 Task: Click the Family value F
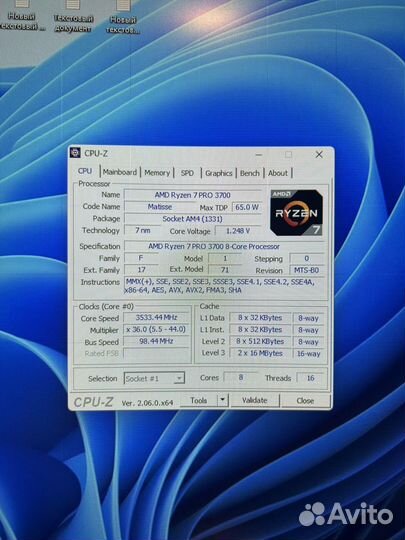(x=141, y=258)
